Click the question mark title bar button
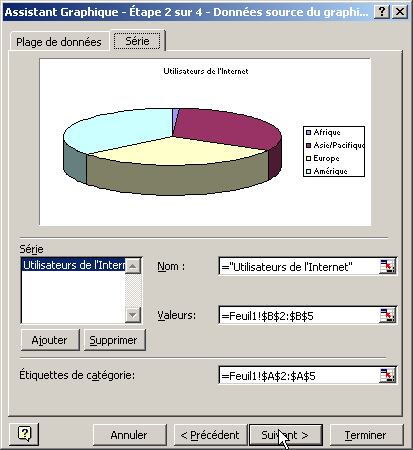Screen dimensions: 413x450 coord(382,12)
